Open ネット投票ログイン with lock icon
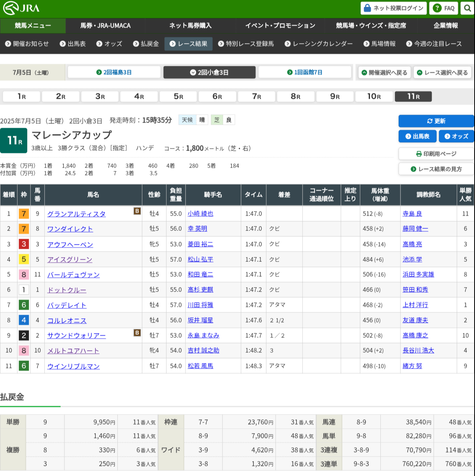 click(x=394, y=8)
